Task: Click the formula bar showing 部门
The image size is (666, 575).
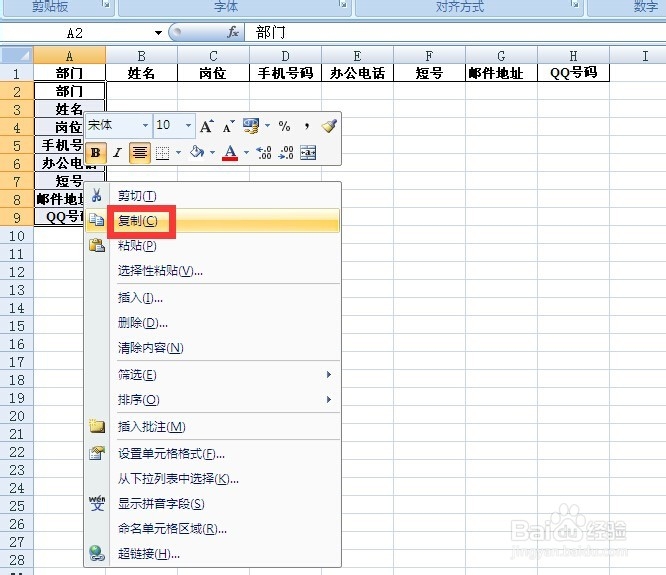Action: pyautogui.click(x=454, y=33)
